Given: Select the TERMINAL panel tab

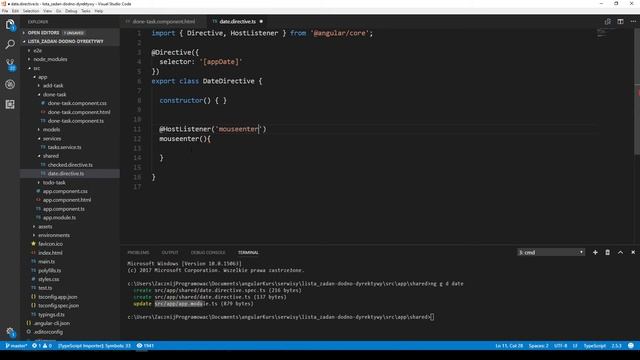Looking at the screenshot, I should pos(248,253).
